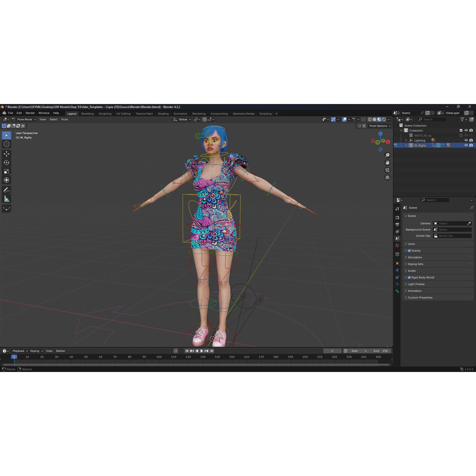
Task: Select the Breakdowner pose tool
Action: click(6, 208)
